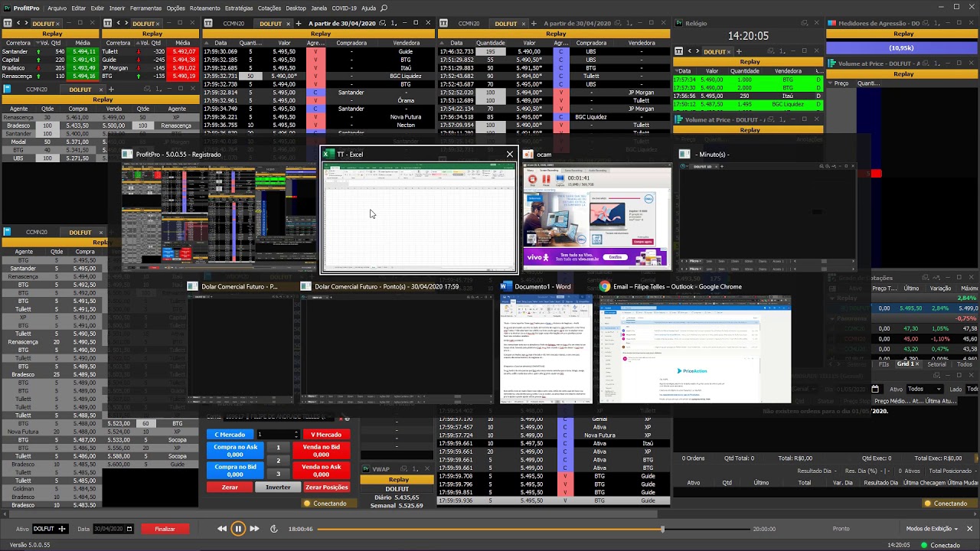The height and width of the screenshot is (551, 980).
Task: Click the replay time jump clock icon
Action: 274,529
